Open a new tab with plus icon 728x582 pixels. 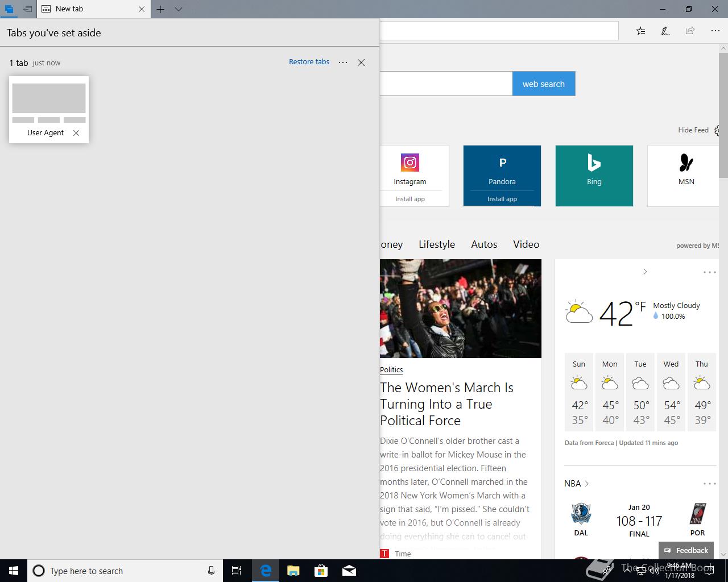[x=160, y=9]
